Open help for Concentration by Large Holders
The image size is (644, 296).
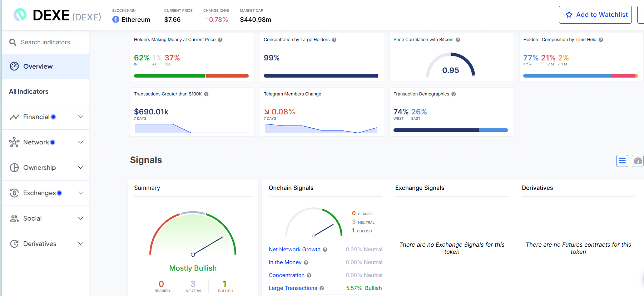334,40
